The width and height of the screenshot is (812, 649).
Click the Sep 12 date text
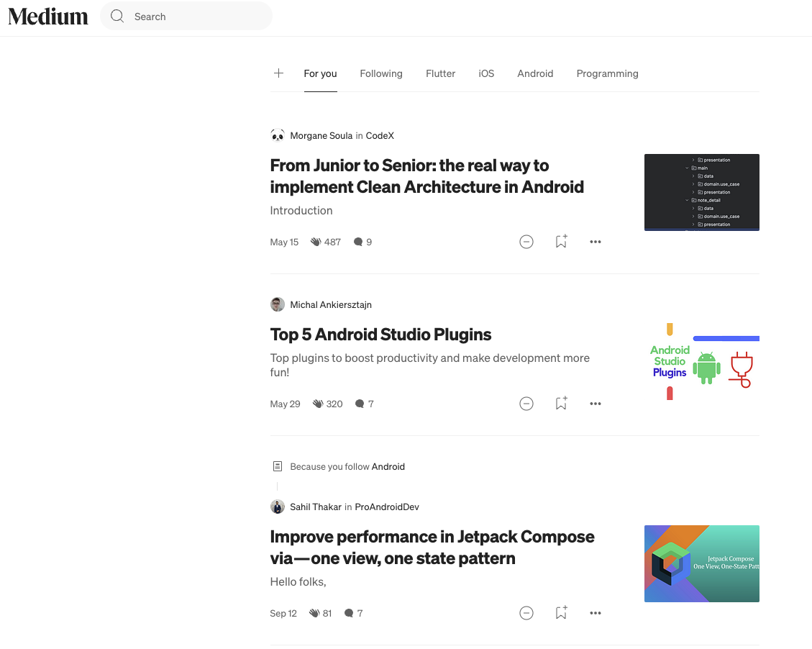click(x=283, y=613)
